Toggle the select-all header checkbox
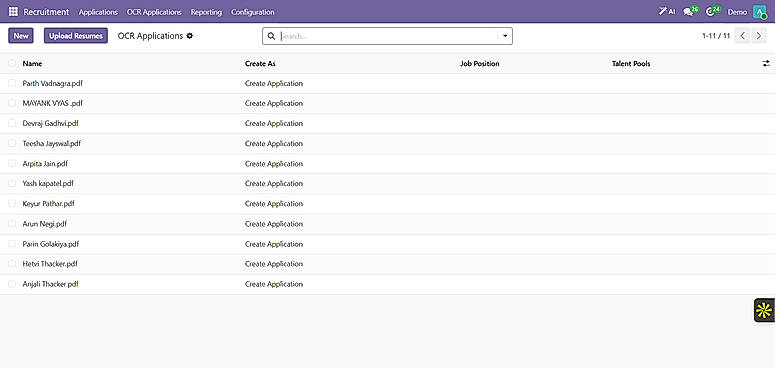The width and height of the screenshot is (775, 368). point(12,63)
